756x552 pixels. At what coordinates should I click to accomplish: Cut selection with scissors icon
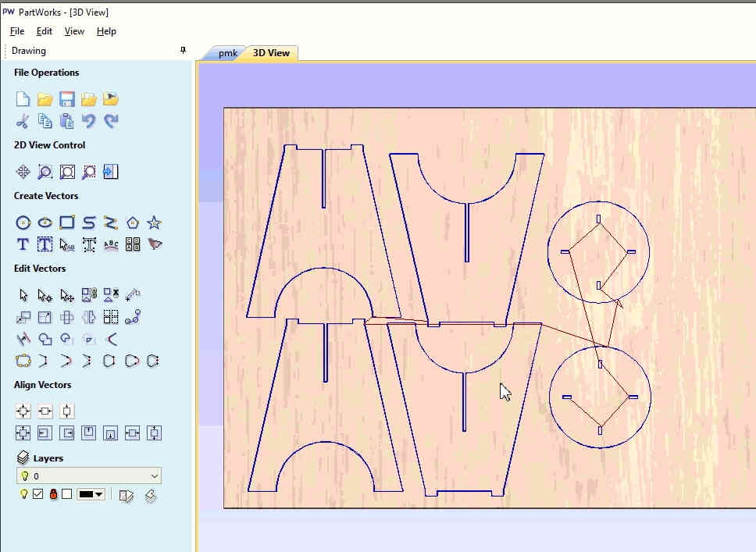pos(23,120)
